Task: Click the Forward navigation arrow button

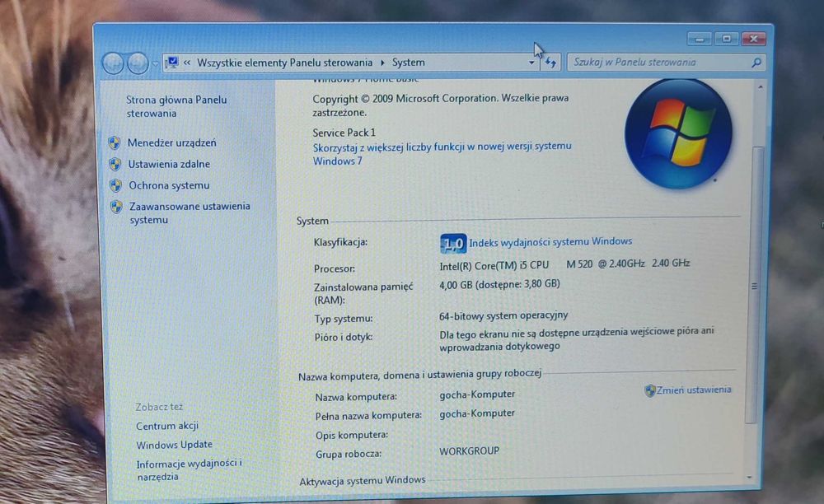Action: tap(138, 63)
